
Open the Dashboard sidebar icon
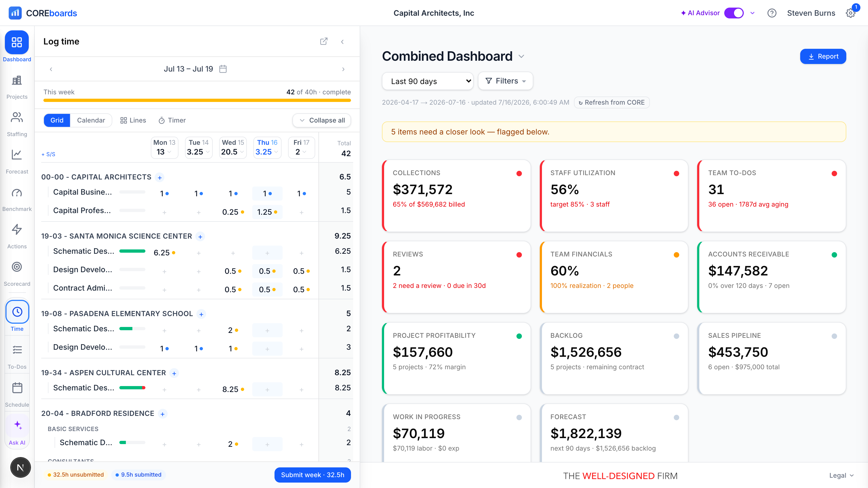(x=17, y=43)
